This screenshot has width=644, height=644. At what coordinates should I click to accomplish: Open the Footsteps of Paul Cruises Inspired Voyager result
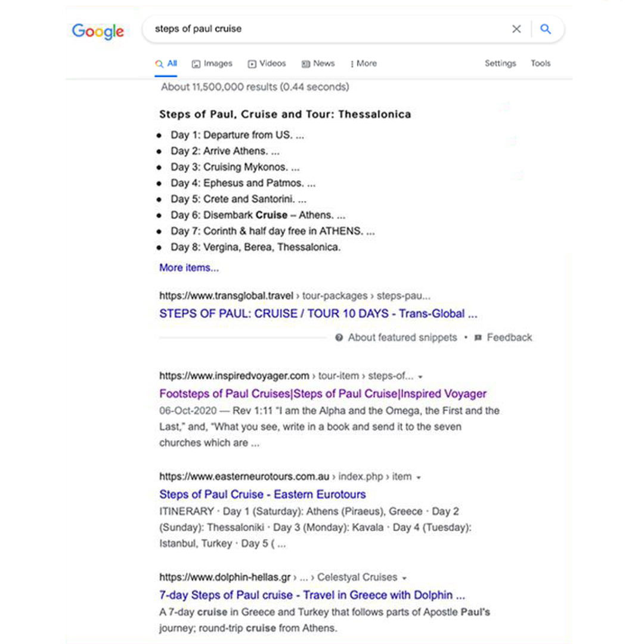tap(322, 394)
